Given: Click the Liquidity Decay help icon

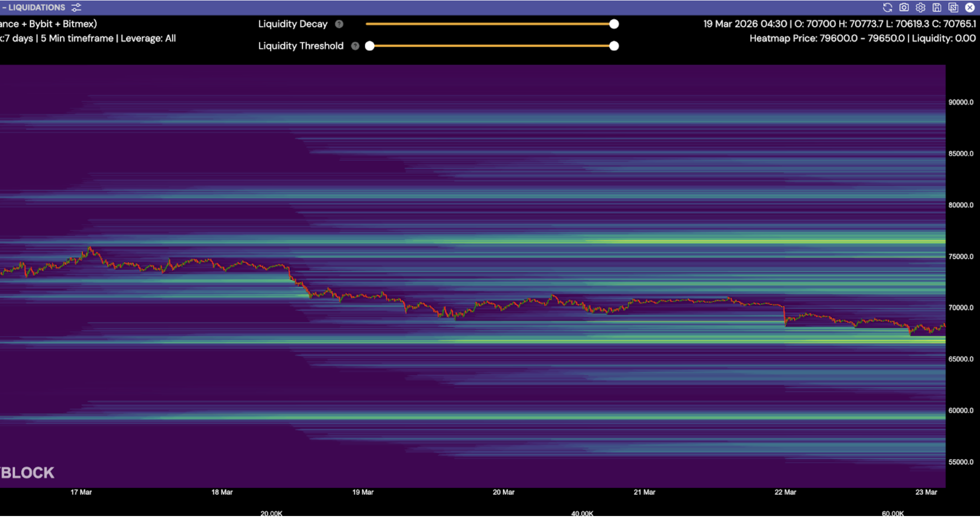Looking at the screenshot, I should [x=339, y=24].
